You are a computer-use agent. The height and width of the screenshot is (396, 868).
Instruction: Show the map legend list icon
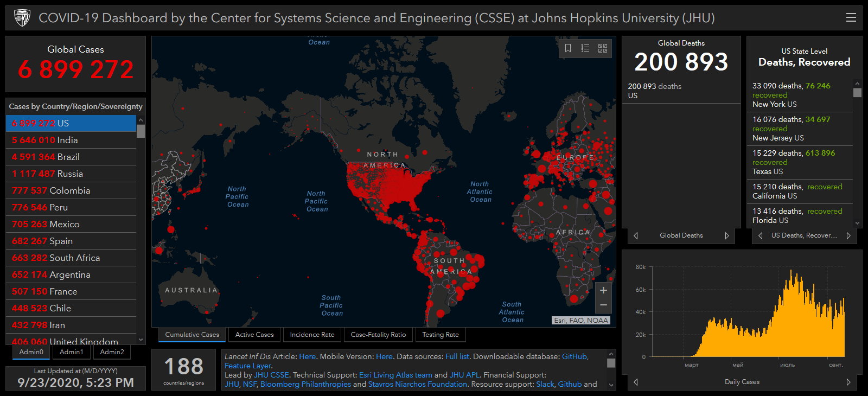(x=585, y=48)
